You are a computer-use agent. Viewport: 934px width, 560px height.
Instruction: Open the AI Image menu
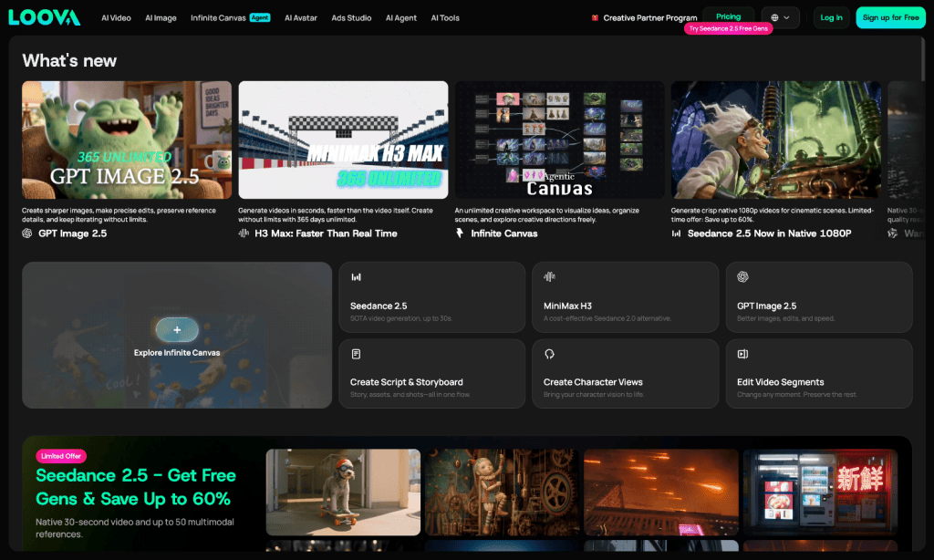tap(161, 18)
